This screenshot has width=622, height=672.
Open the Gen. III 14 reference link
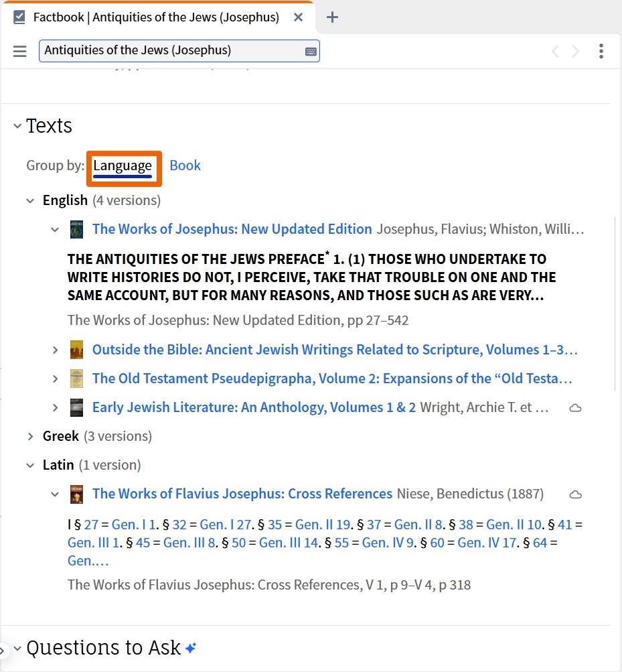[289, 543]
